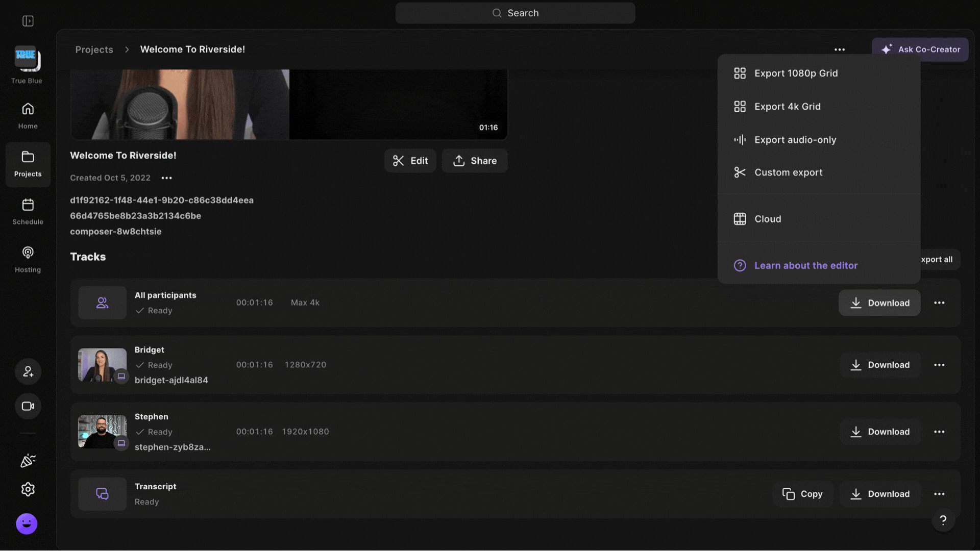Choose Export audio-only from menu
Viewport: 980px width, 551px height.
[795, 140]
